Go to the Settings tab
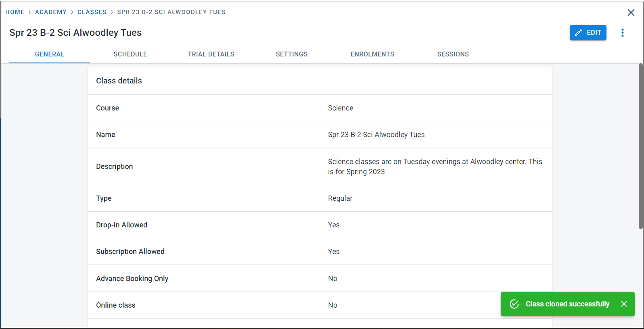Screen dimensions: 644x329 tap(291, 54)
